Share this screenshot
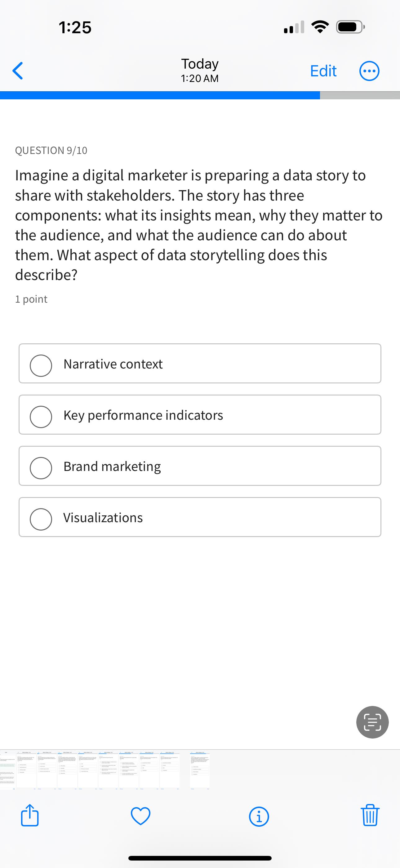400x868 pixels. pos(30,816)
